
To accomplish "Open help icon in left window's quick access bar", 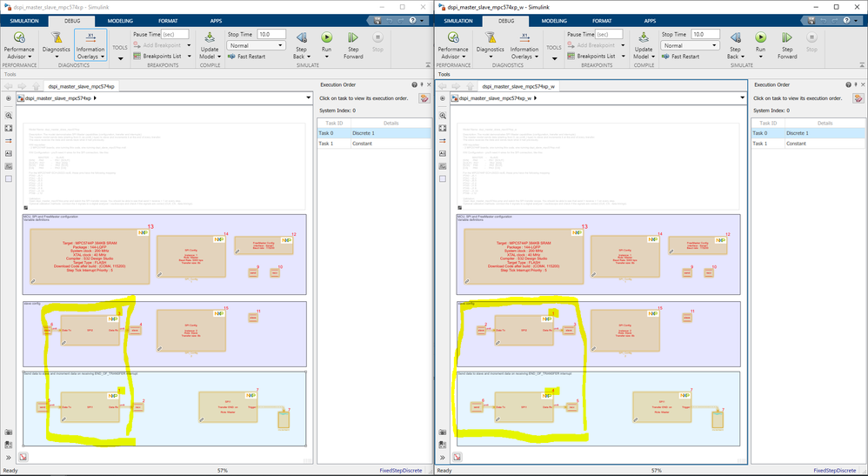I will [x=412, y=21].
